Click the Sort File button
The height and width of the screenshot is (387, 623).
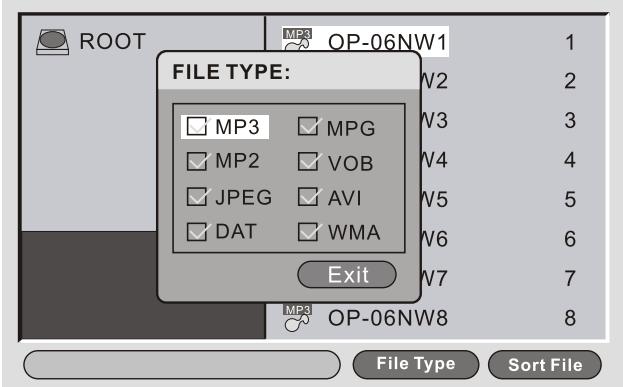point(545,364)
